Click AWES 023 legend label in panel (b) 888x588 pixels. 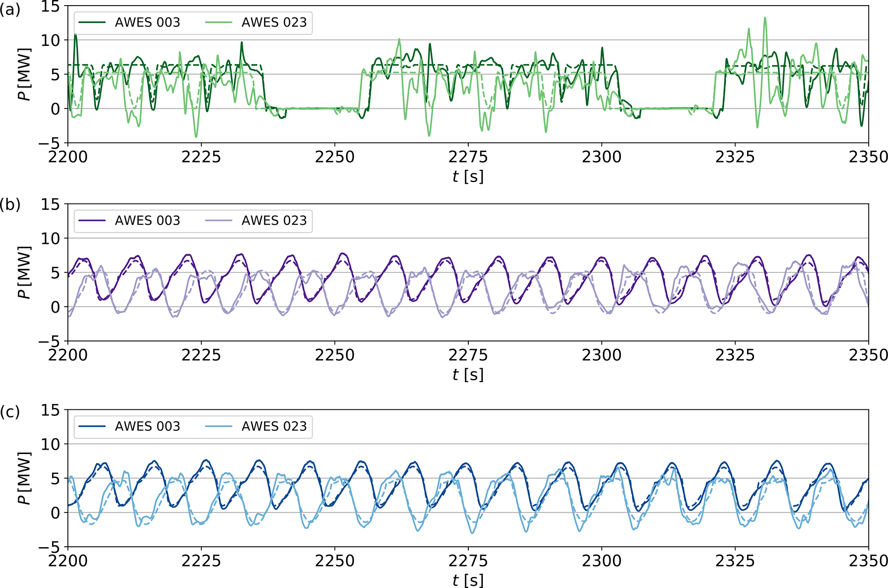(x=274, y=221)
